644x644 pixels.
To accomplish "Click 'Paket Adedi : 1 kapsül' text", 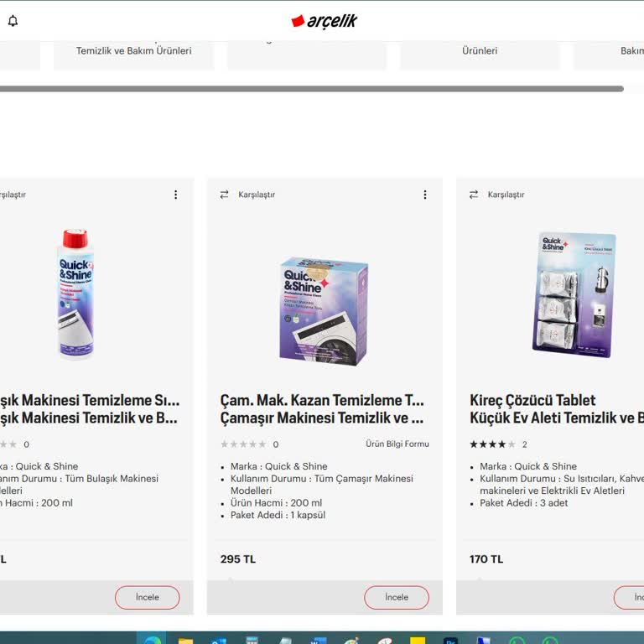I will [278, 515].
